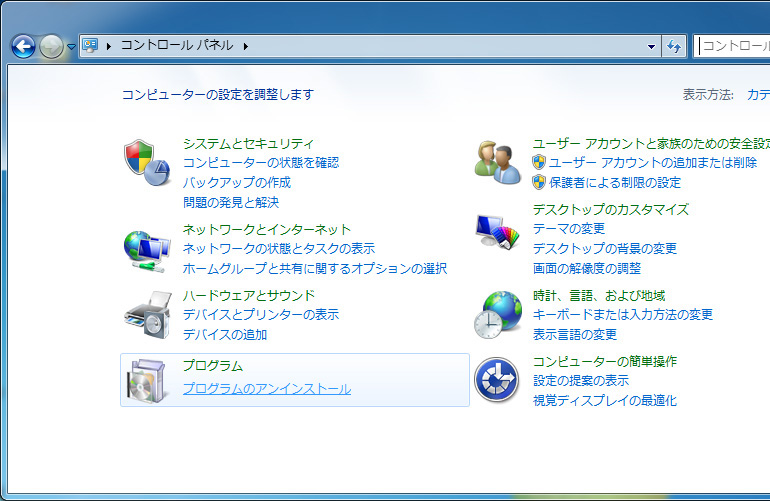Click the Forward navigation arrow button
Viewport: 770px width, 501px height.
(x=51, y=47)
